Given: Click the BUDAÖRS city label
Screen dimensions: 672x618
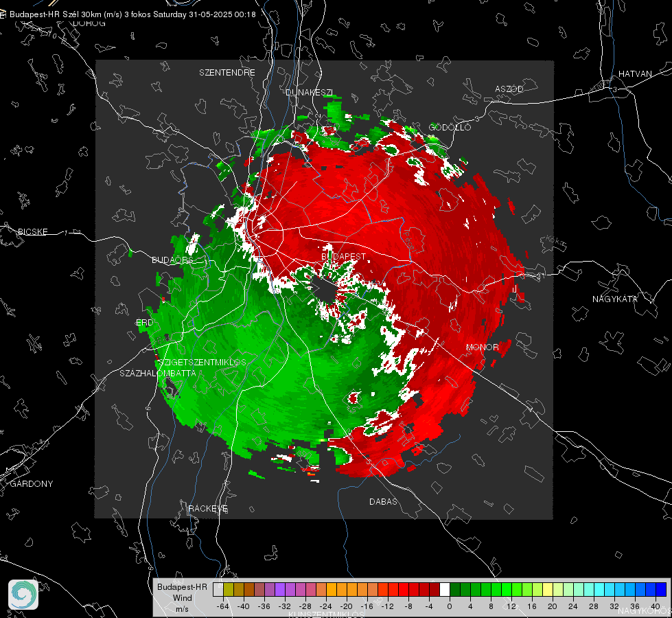Looking at the screenshot, I should coord(172,260).
